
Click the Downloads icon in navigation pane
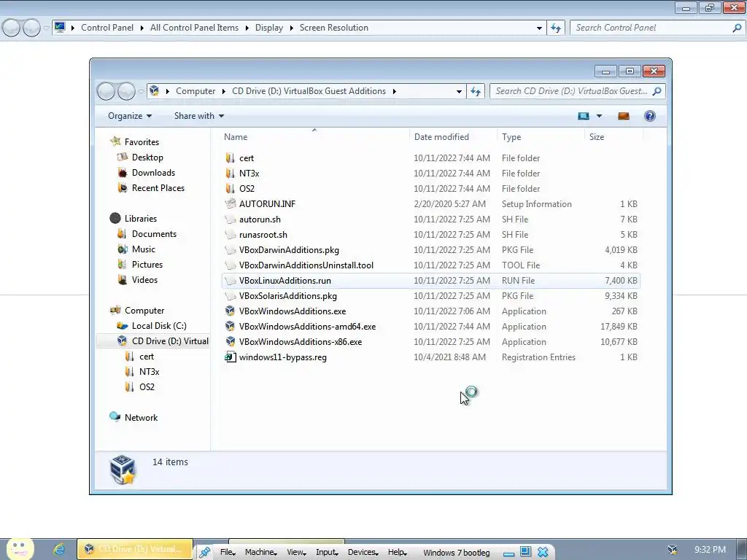pyautogui.click(x=123, y=172)
